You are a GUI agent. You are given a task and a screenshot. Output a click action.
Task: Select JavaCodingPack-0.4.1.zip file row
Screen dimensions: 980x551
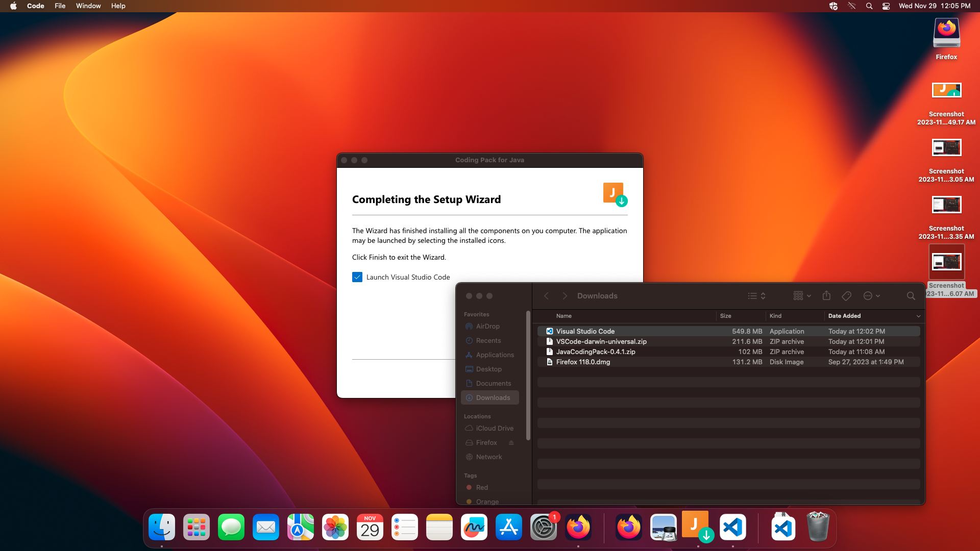click(x=596, y=352)
